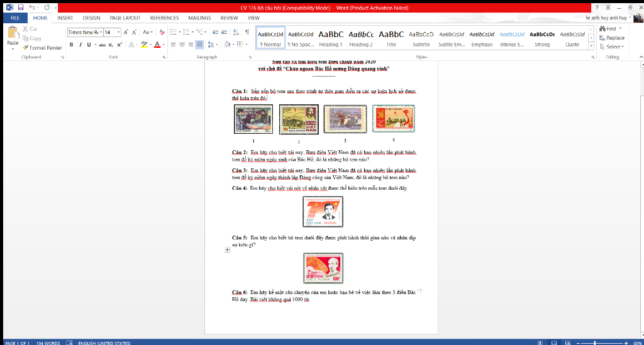Show paragraph marks with the pilcrow icon
The image size is (644, 345).
247,32
